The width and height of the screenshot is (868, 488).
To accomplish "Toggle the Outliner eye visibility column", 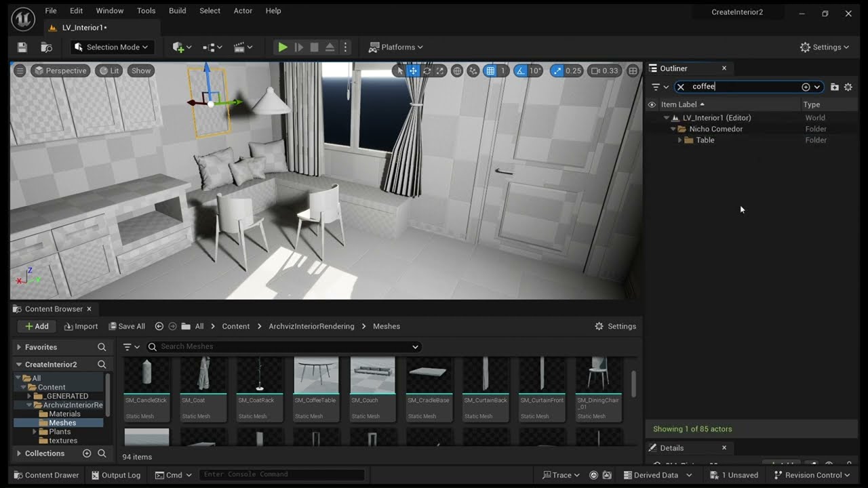I will pos(652,104).
